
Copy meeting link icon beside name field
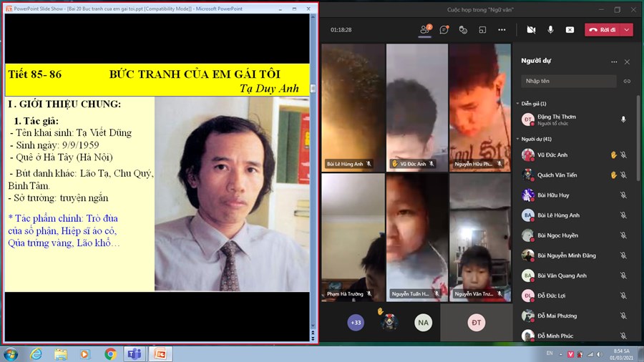pyautogui.click(x=627, y=82)
